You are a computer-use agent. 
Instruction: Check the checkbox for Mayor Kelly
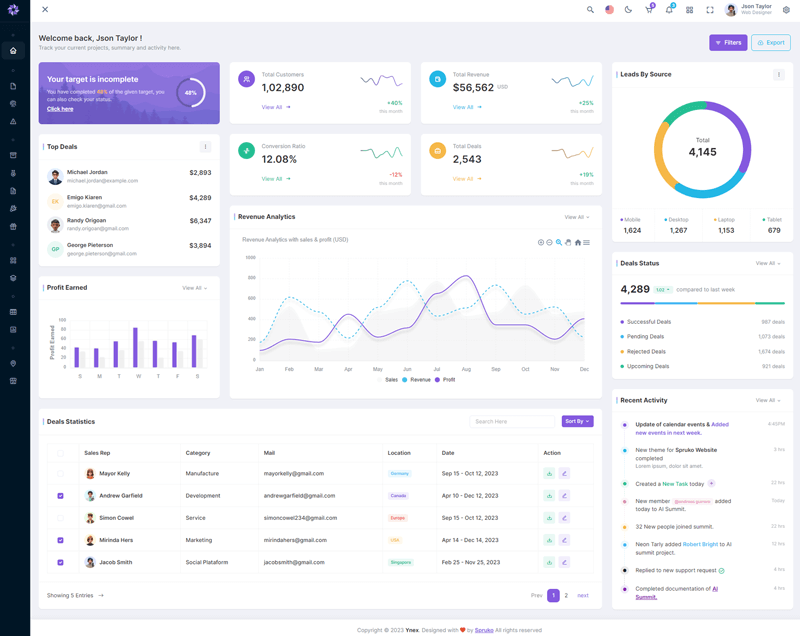60,473
